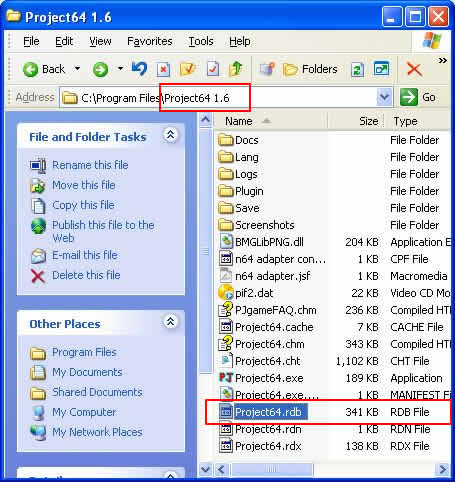455x482 pixels.
Task: Open the Back button history dropdown
Action: pos(77,69)
